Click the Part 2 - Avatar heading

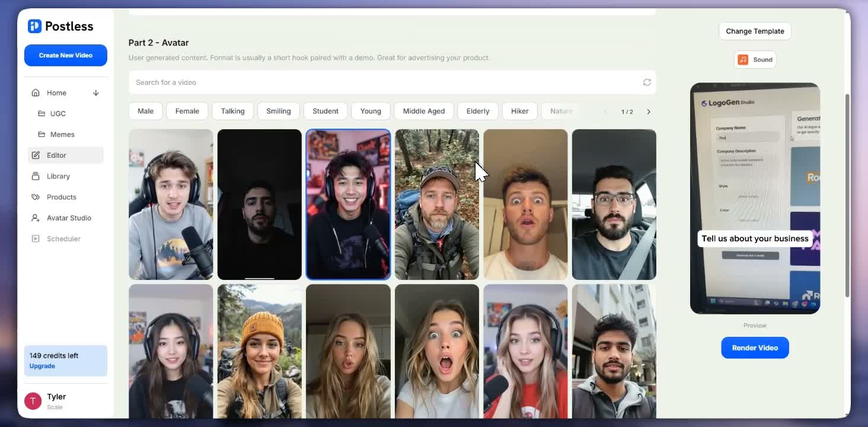pos(158,43)
